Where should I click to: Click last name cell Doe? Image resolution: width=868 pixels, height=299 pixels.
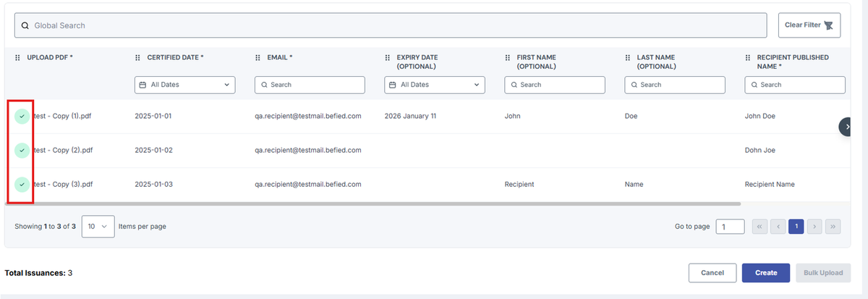pos(631,116)
